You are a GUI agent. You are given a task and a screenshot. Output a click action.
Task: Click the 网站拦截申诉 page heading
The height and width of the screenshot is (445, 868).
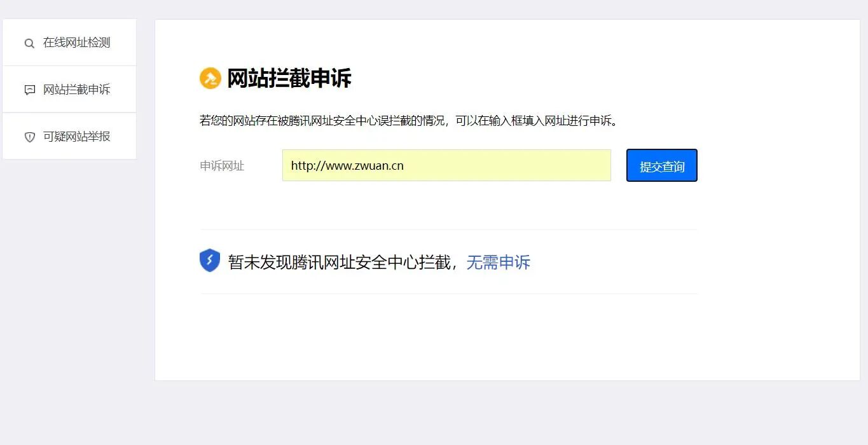click(289, 78)
